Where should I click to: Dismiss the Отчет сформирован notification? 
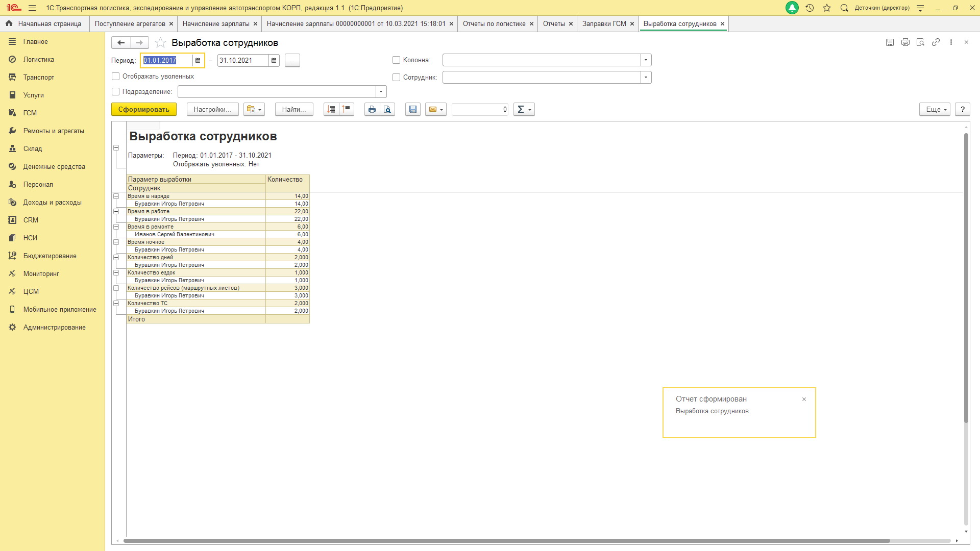pyautogui.click(x=804, y=399)
